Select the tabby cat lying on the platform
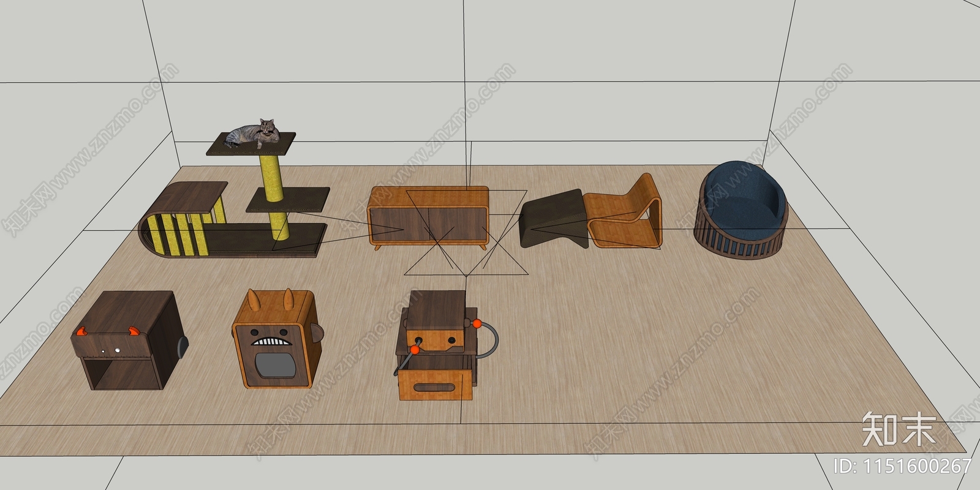This screenshot has height=490, width=980. click(x=252, y=134)
